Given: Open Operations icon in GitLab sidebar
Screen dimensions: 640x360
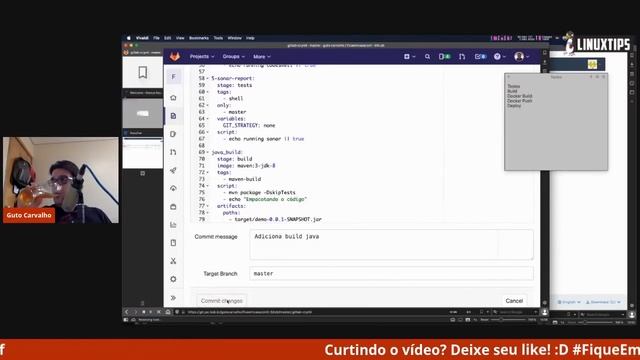Looking at the screenshot, I should 173,188.
